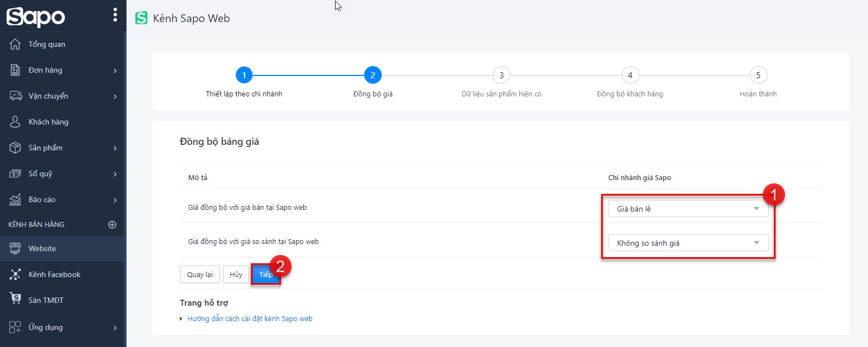Click Giá đồng bộ với giá so sánh text

pyautogui.click(x=254, y=242)
